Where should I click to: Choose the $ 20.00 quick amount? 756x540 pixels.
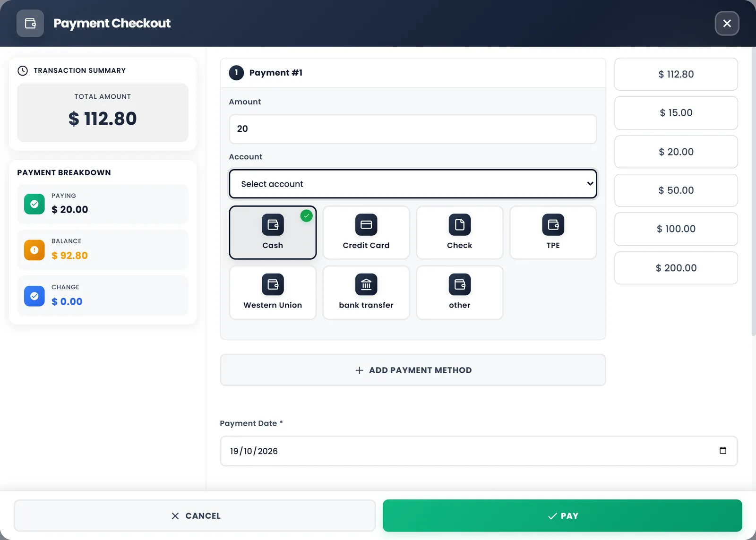pos(676,152)
